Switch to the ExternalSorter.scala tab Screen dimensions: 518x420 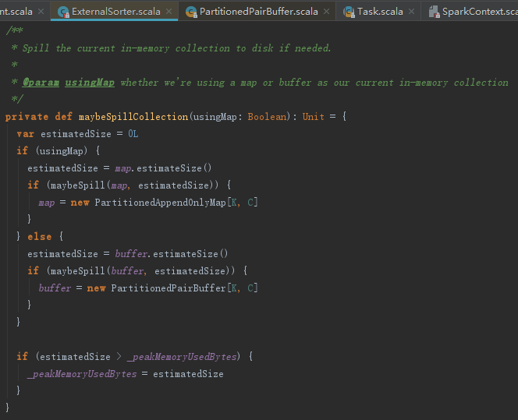(x=116, y=12)
